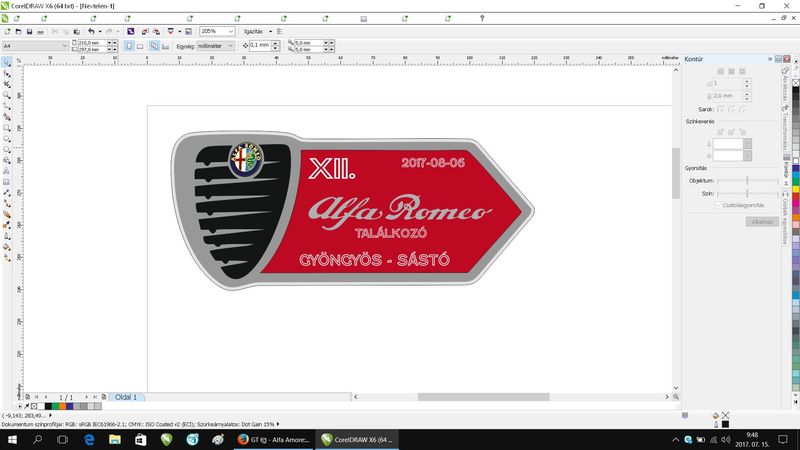Screen dimensions: 800x450
Task: Toggle apply layout to current page only
Action: click(x=165, y=46)
